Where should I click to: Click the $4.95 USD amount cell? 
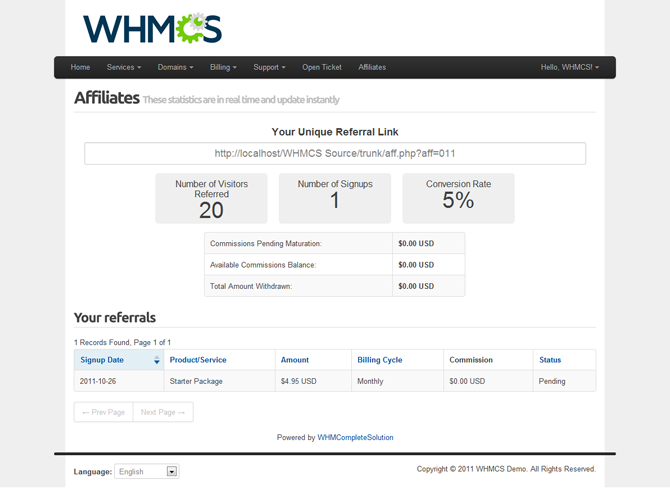(x=313, y=381)
